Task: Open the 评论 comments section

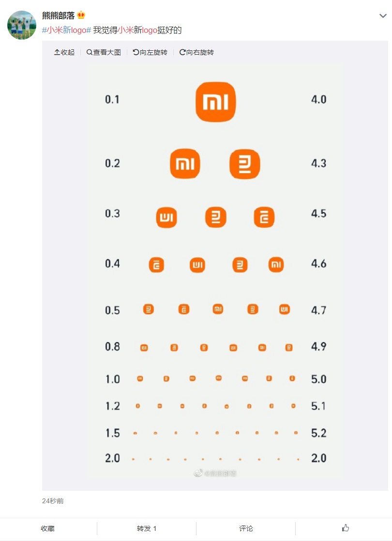Action: 246,528
